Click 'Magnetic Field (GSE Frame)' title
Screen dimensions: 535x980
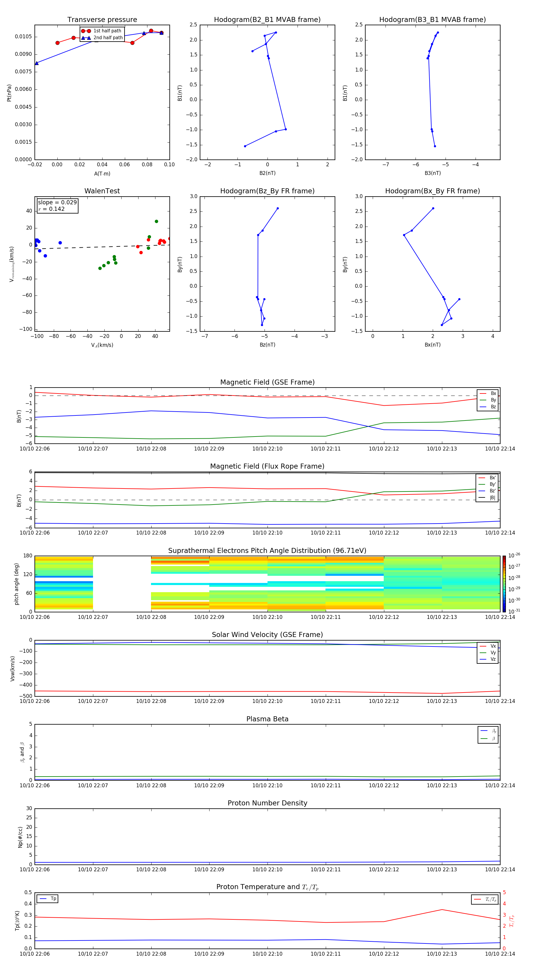(x=267, y=382)
